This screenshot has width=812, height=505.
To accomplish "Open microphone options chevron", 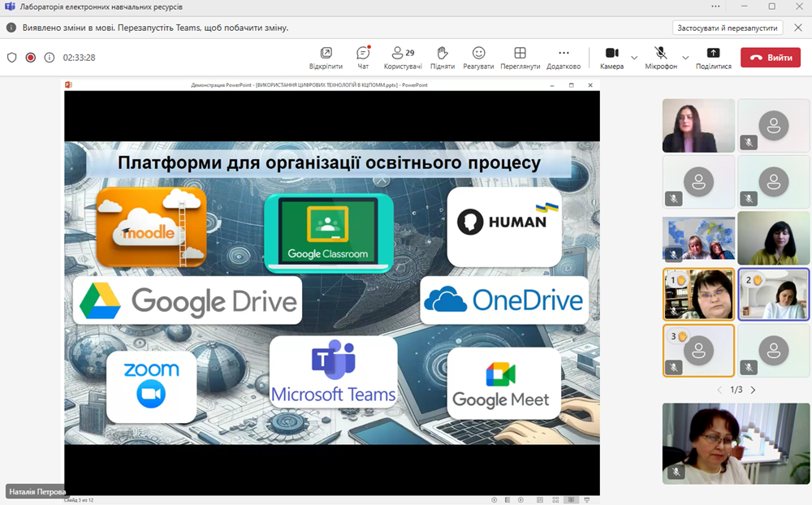I will [686, 57].
